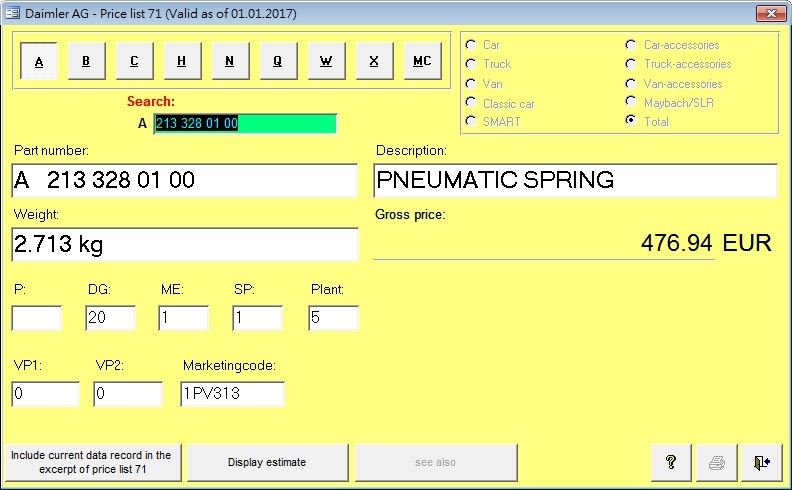Choose the SMART radio option
Screen dimensions: 792x490
point(471,121)
